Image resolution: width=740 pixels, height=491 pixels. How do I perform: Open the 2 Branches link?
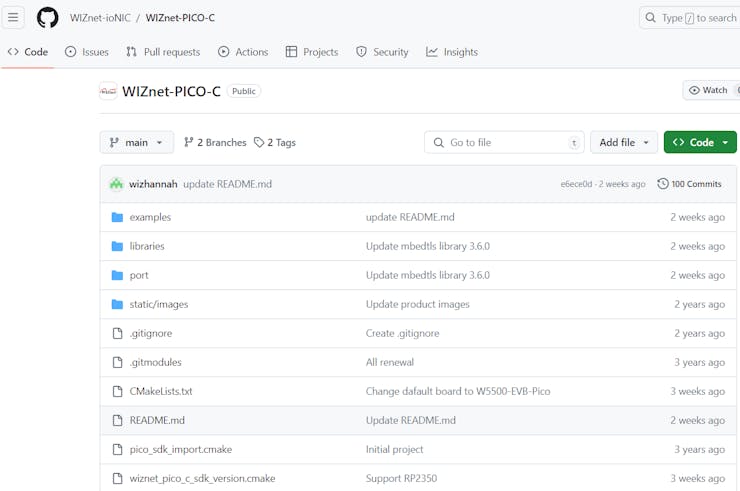[x=215, y=143]
